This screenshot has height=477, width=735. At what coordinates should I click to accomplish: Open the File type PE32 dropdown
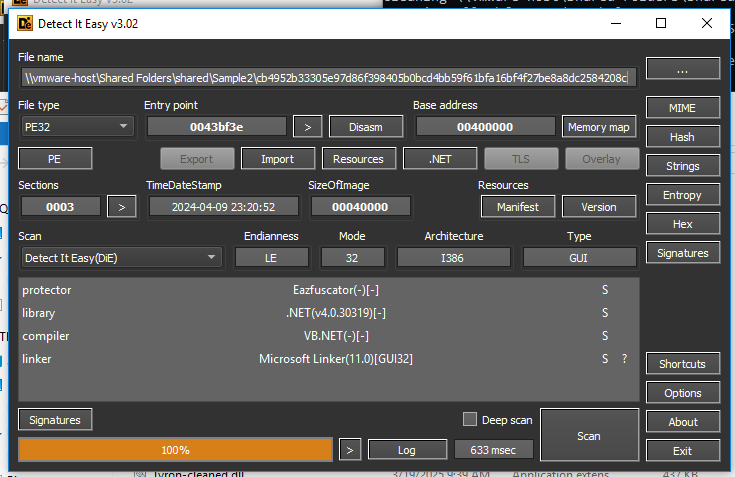78,127
